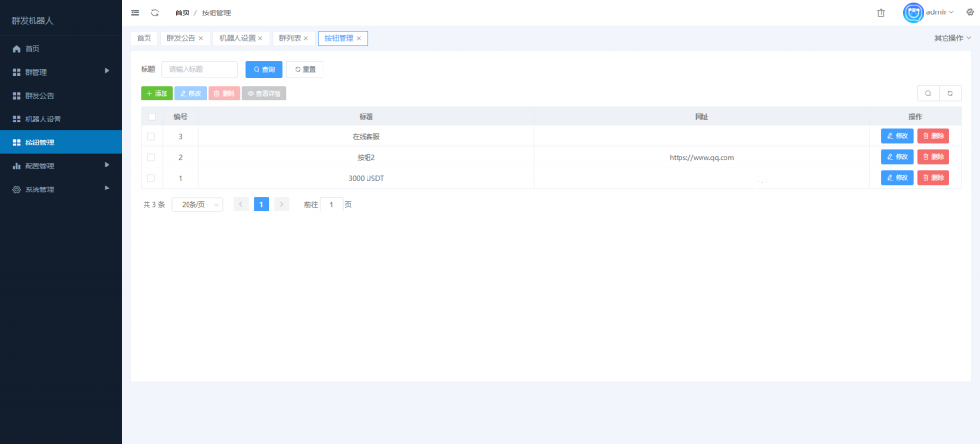Screen dimensions: 980x444
Task: Open the settings gear icon top right
Action: (x=970, y=11)
